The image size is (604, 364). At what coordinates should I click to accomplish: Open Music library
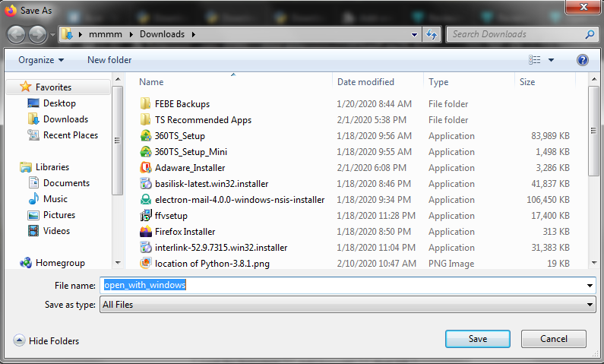[x=55, y=199]
